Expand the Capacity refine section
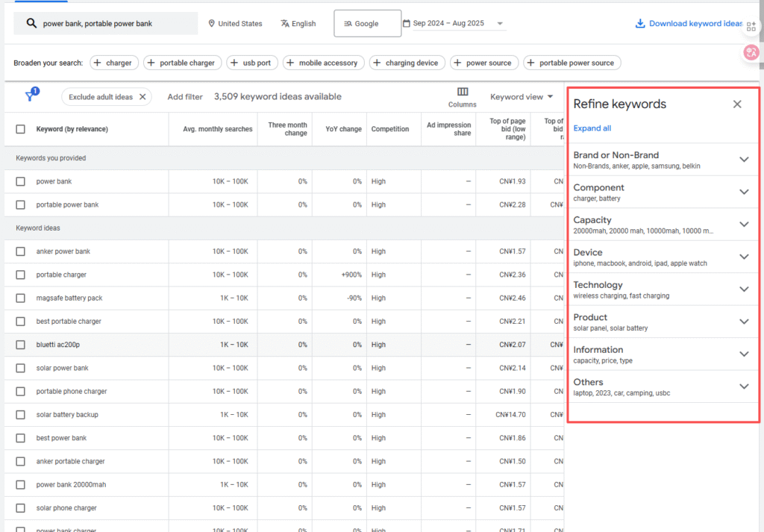Image resolution: width=764 pixels, height=532 pixels. pos(743,225)
